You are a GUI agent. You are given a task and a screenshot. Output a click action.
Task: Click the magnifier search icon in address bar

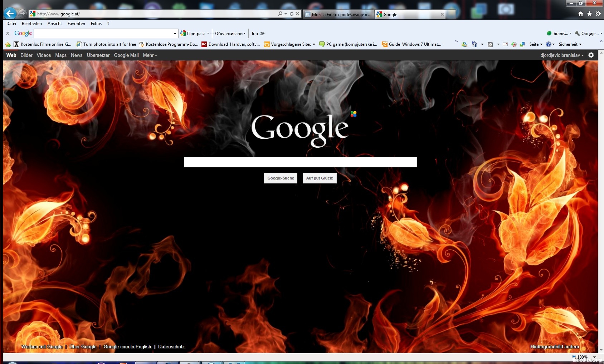tap(280, 14)
